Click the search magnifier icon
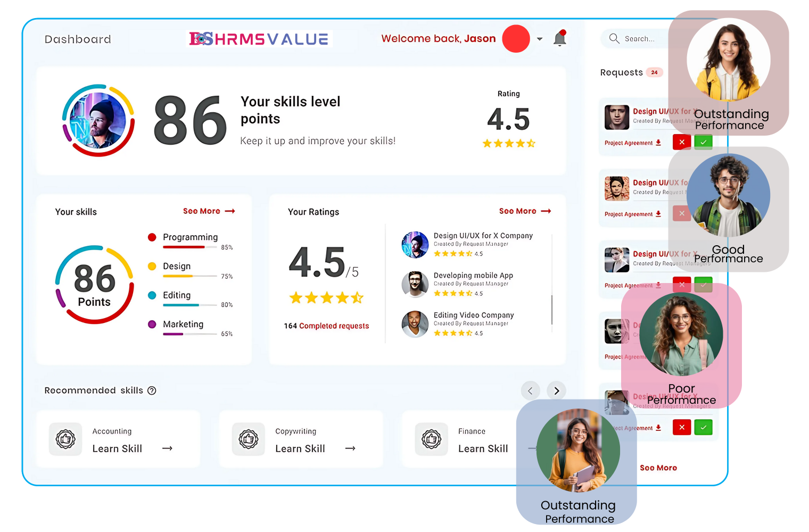Image resolution: width=809 pixels, height=532 pixels. point(614,38)
